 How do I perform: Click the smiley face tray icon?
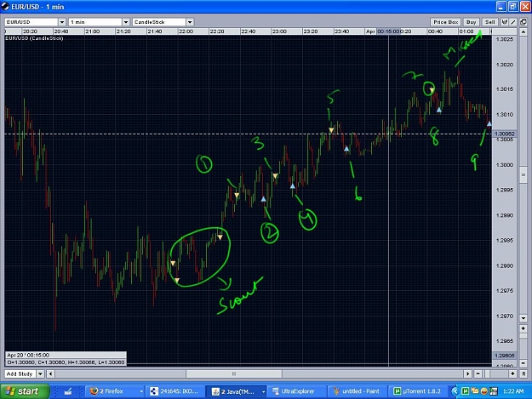[484, 391]
